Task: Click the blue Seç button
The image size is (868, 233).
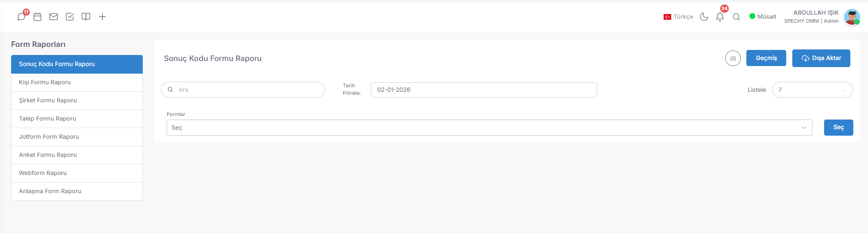Action: 838,128
